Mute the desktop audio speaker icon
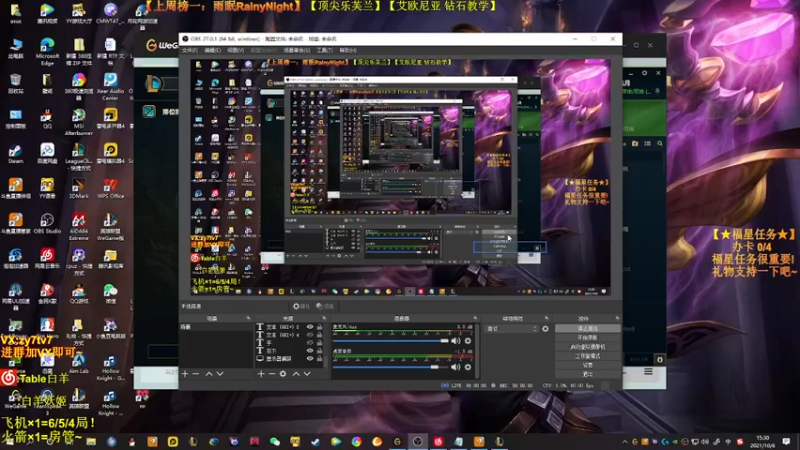800x450 pixels. tap(456, 367)
